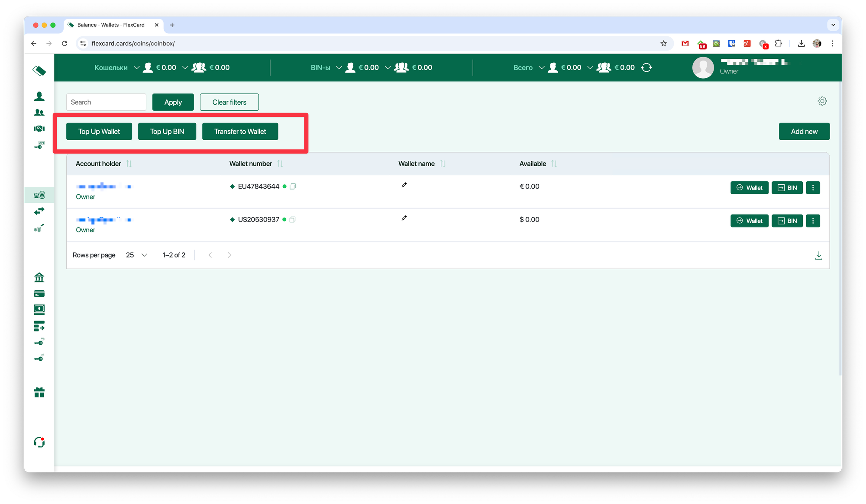Click the settings gear icon above the table

tap(822, 101)
